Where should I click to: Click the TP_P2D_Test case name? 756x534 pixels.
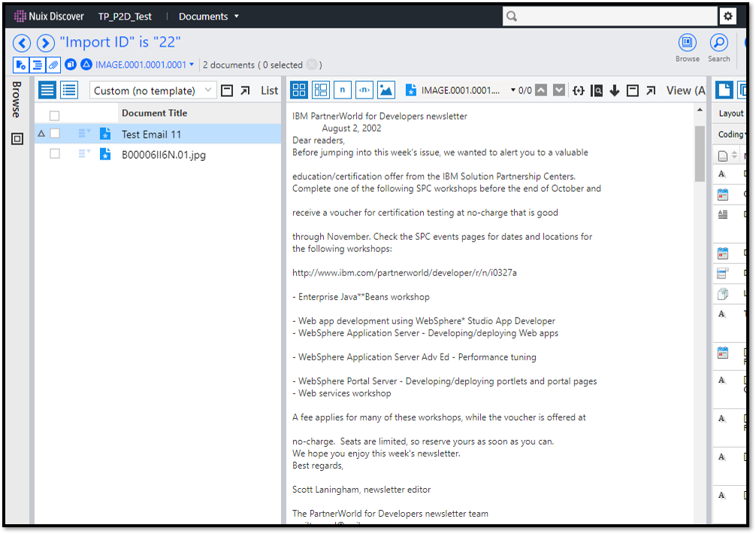pos(125,17)
